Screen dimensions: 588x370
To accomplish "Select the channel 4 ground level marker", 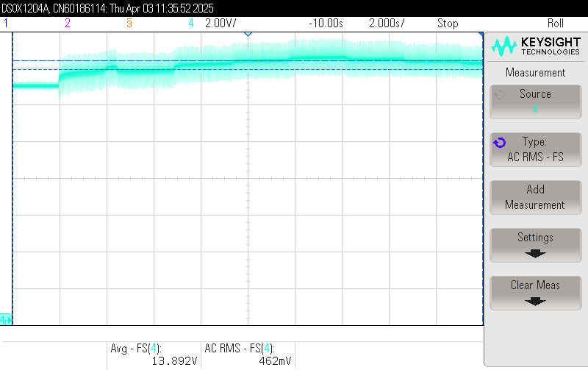I will tap(6, 320).
